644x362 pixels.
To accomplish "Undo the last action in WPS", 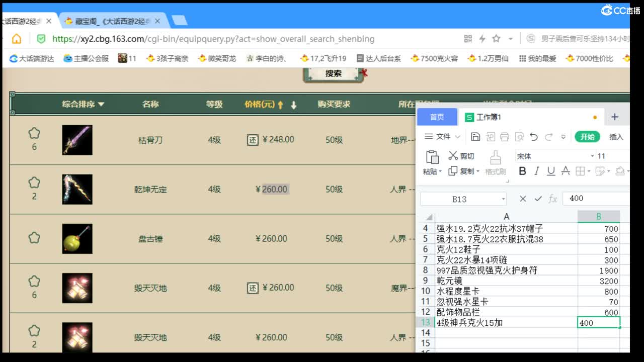I will tap(534, 137).
